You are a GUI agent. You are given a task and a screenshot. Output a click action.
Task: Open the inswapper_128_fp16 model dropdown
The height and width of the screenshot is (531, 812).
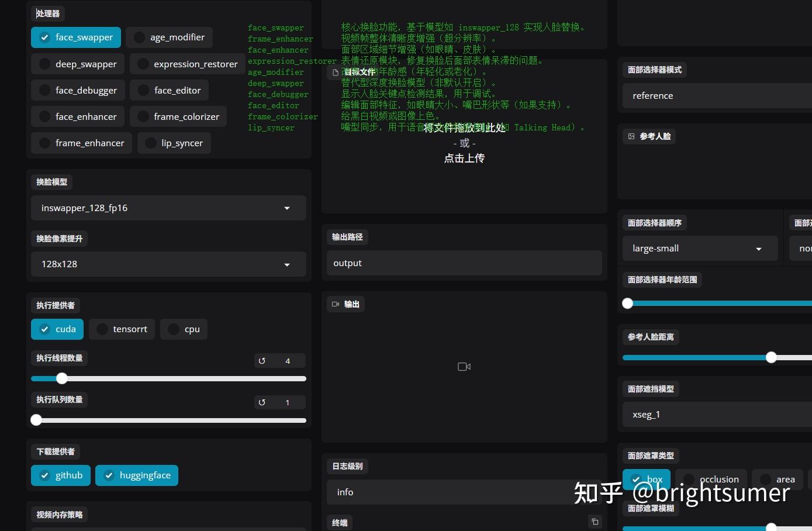point(168,208)
